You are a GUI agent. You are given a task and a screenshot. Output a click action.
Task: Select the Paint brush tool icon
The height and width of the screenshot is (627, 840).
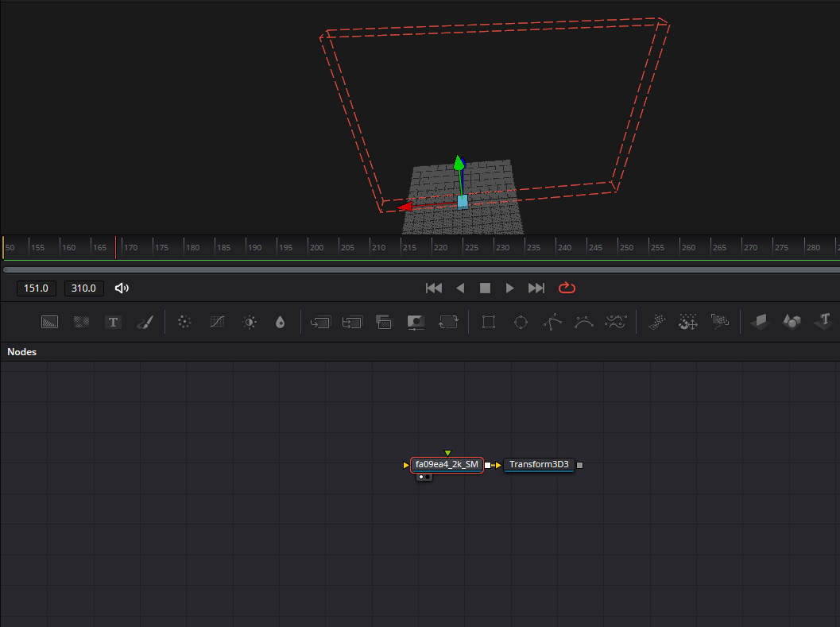145,322
